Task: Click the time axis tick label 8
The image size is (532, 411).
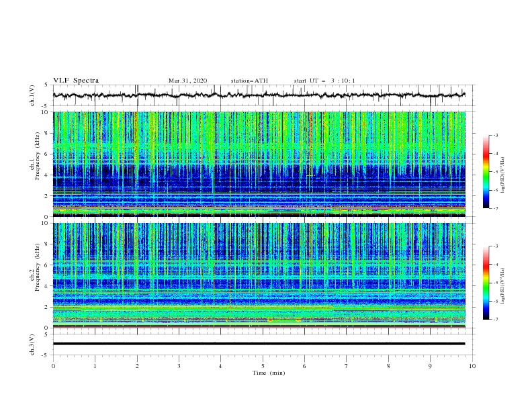Action: tap(388, 366)
